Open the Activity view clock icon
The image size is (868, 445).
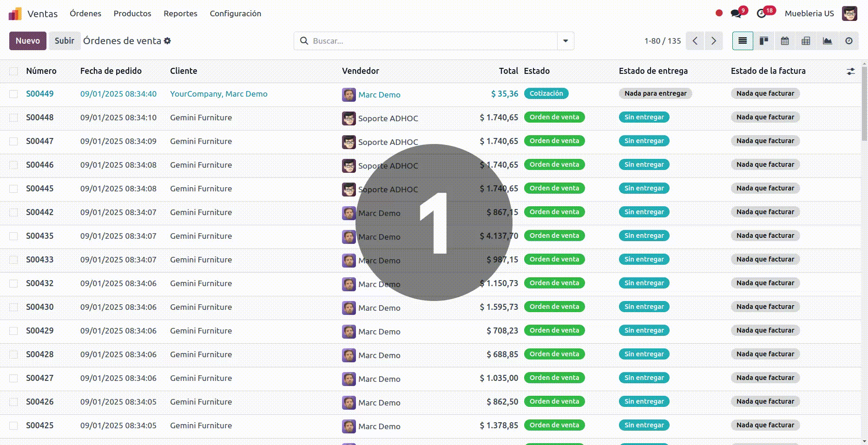[848, 41]
